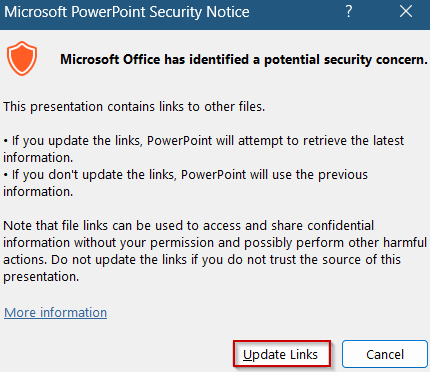Viewport: 430px width, 372px height.
Task: Click the orange shield warning icon
Action: coord(22,59)
